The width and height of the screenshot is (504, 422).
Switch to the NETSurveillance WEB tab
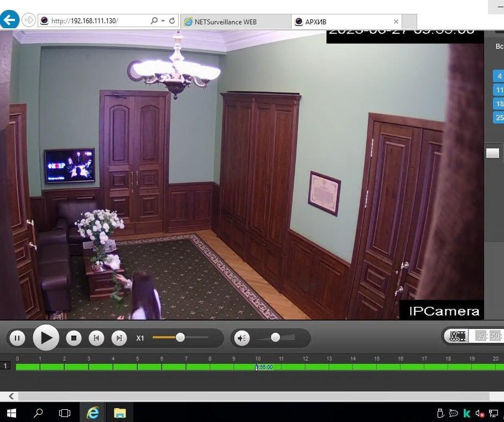coord(236,22)
